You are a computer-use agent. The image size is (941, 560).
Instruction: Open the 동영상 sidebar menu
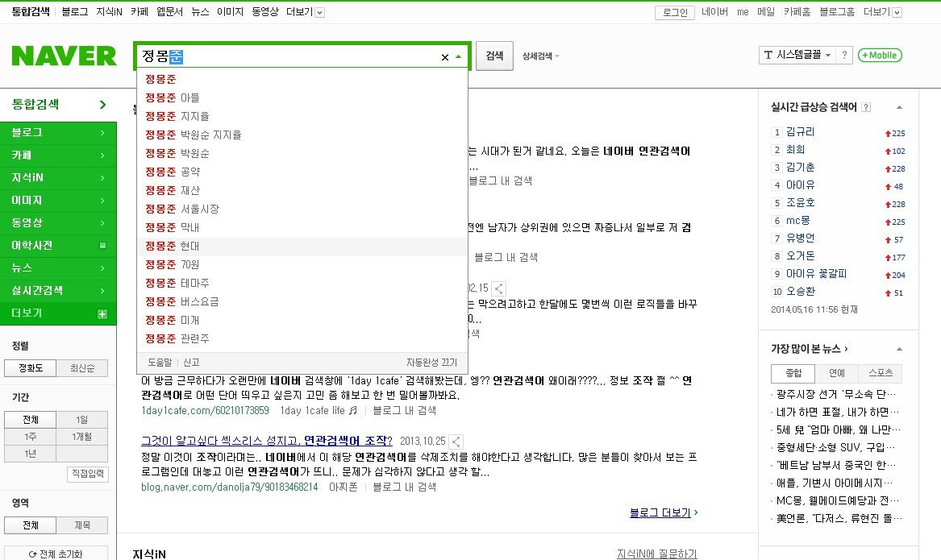coord(58,223)
